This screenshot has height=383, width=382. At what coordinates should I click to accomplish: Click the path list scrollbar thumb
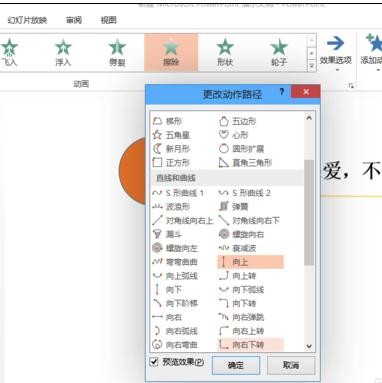(309, 212)
